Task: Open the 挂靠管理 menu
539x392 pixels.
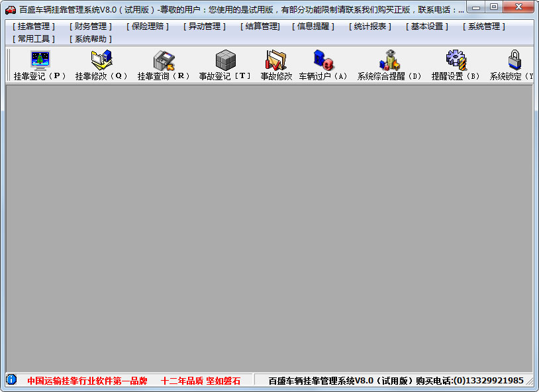Action: coord(34,26)
